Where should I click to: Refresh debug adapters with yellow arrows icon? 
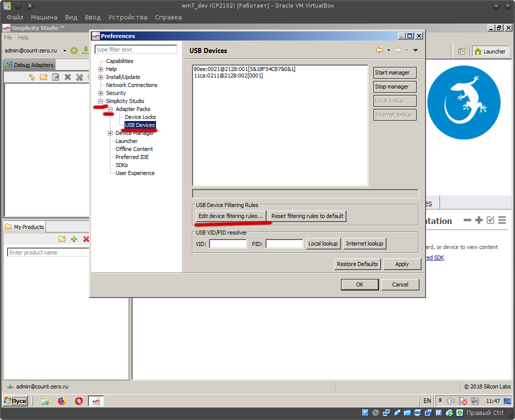click(x=32, y=77)
